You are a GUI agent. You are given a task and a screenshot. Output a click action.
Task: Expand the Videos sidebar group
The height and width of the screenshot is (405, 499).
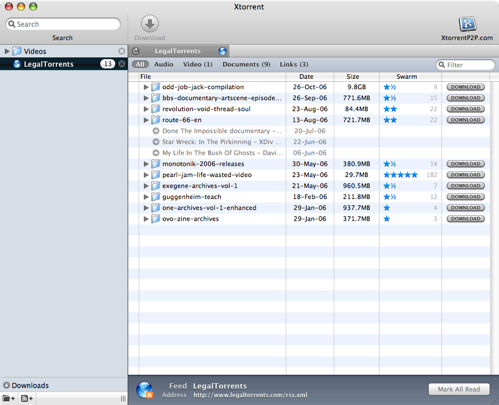click(x=7, y=51)
